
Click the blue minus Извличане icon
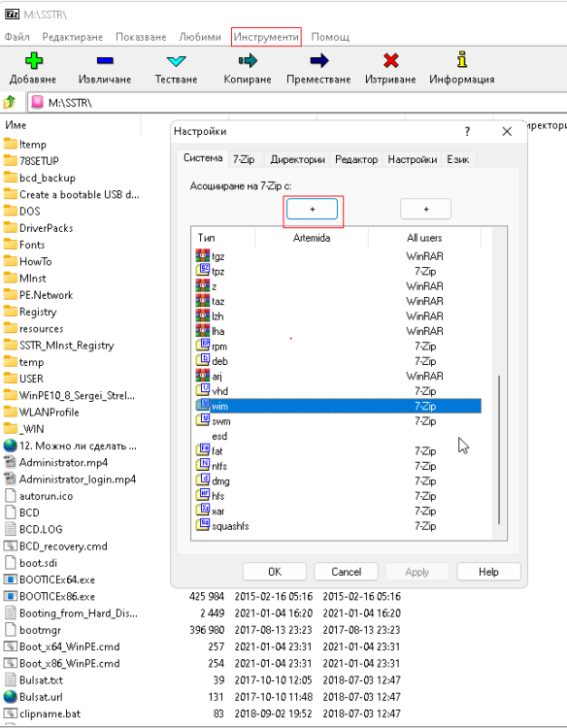pyautogui.click(x=105, y=60)
